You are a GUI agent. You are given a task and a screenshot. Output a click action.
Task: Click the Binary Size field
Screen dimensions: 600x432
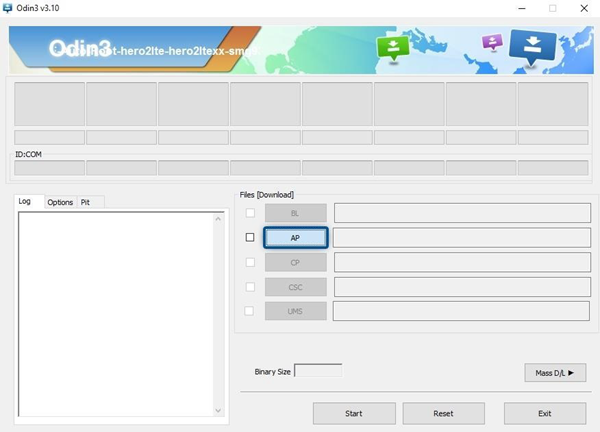pos(318,371)
